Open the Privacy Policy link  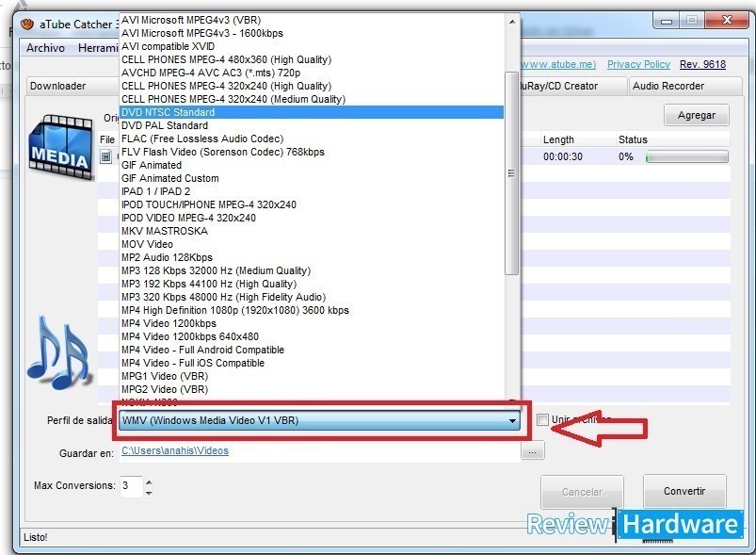[x=638, y=64]
